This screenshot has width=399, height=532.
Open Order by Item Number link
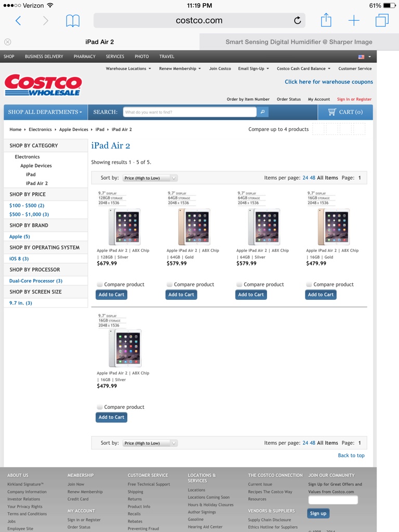coord(248,99)
